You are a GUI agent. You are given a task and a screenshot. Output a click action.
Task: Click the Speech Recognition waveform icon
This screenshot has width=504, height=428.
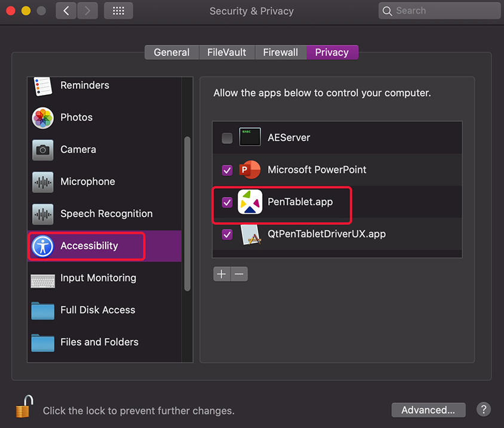(43, 214)
